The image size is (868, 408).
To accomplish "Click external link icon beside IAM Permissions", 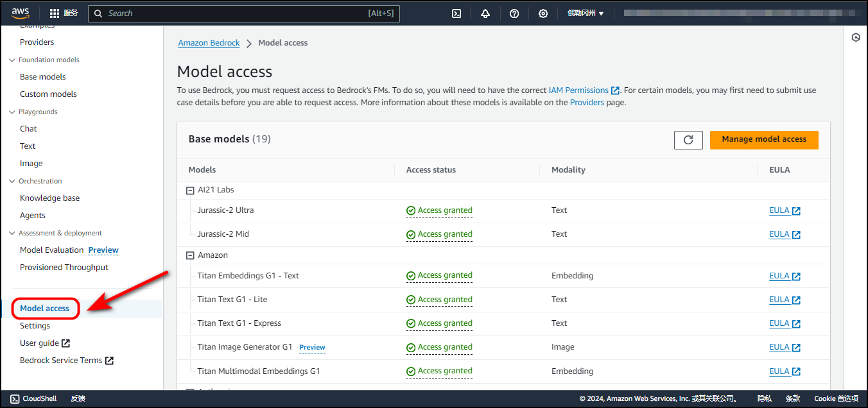I will (616, 90).
